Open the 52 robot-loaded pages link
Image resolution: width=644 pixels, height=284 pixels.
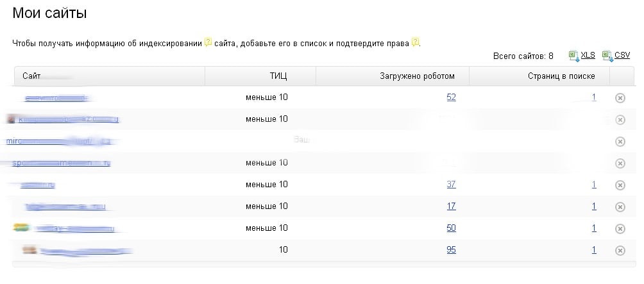[x=451, y=97]
